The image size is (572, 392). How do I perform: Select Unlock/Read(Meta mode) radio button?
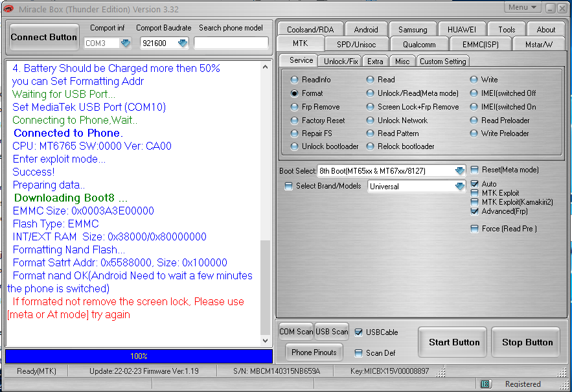(x=371, y=93)
